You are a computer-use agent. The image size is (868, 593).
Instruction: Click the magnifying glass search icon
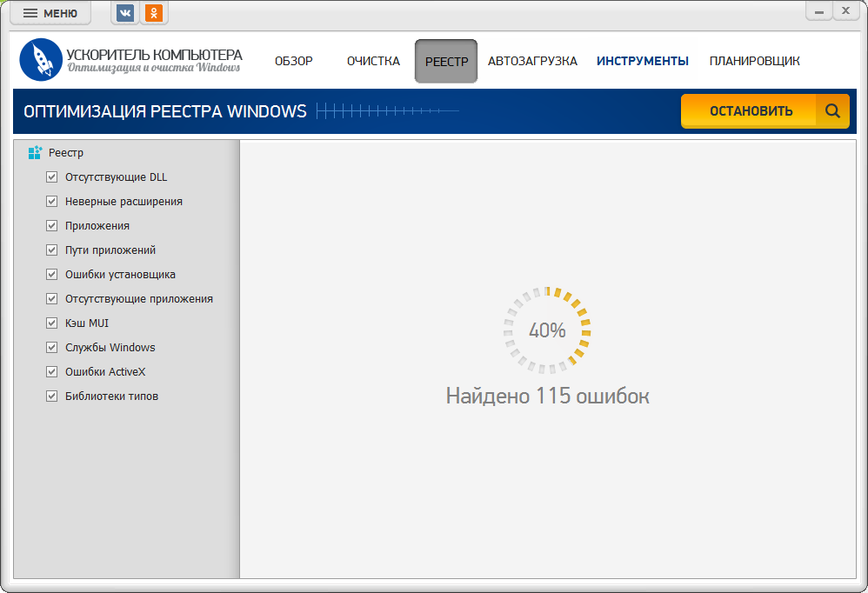point(832,111)
